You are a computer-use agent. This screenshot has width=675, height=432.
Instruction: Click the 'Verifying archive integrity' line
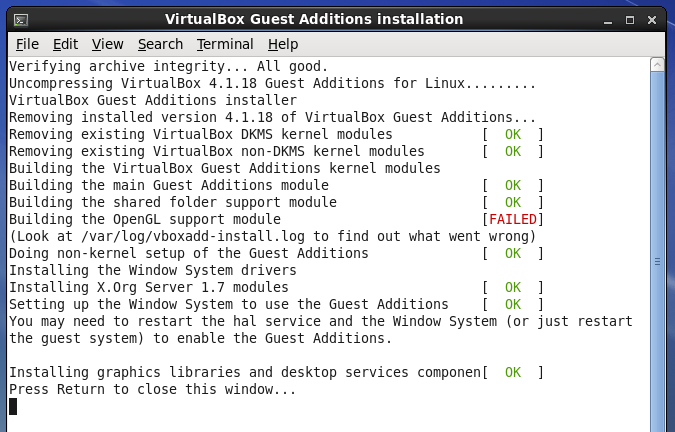pyautogui.click(x=169, y=67)
